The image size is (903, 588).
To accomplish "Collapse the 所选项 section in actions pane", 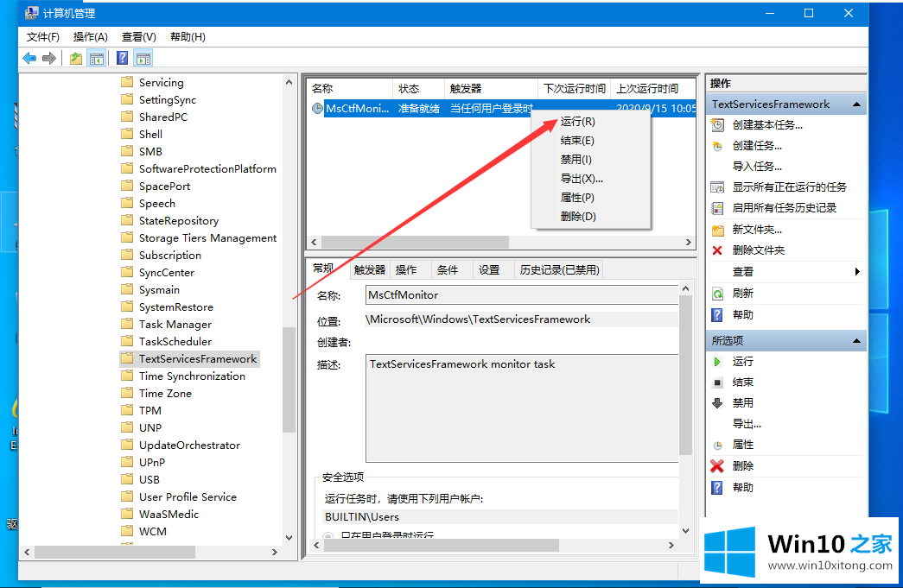I will [x=856, y=341].
